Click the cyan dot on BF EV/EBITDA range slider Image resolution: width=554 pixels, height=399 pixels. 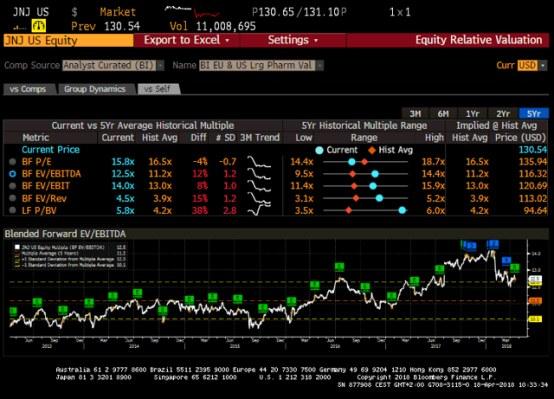point(375,174)
